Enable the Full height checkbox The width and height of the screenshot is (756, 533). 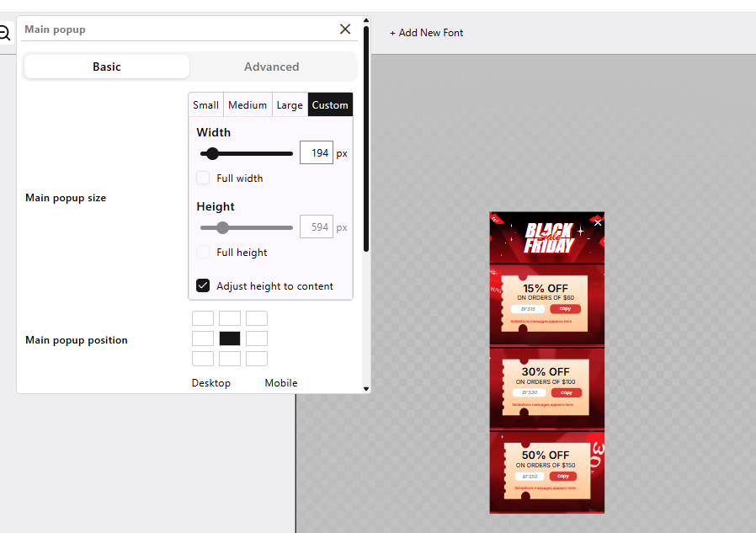tap(203, 253)
